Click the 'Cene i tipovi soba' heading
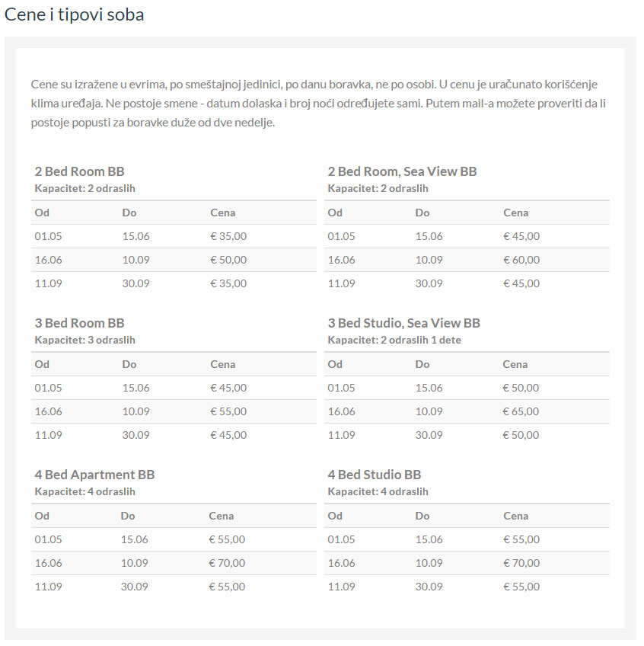 pyautogui.click(x=75, y=14)
